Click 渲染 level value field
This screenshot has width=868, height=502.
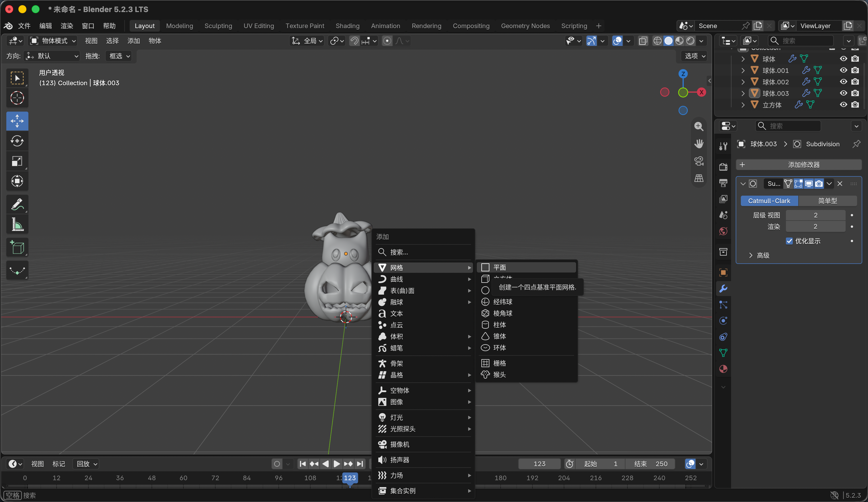click(x=815, y=226)
